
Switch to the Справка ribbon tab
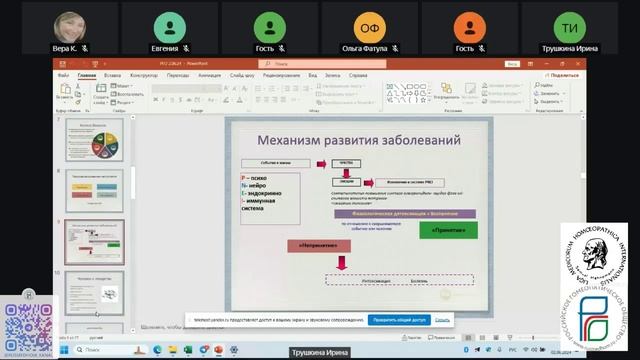click(x=358, y=76)
